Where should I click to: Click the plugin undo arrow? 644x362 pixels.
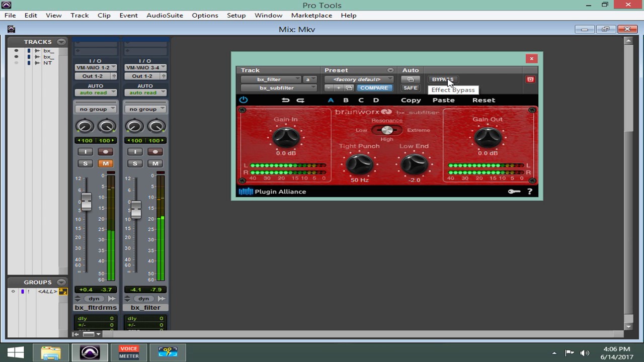click(x=286, y=100)
